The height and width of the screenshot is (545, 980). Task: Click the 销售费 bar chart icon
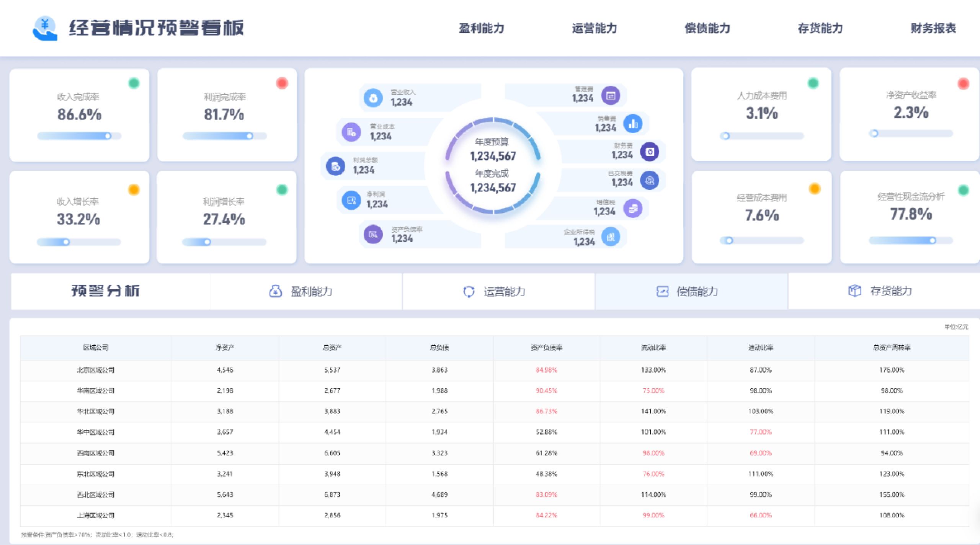tap(633, 124)
